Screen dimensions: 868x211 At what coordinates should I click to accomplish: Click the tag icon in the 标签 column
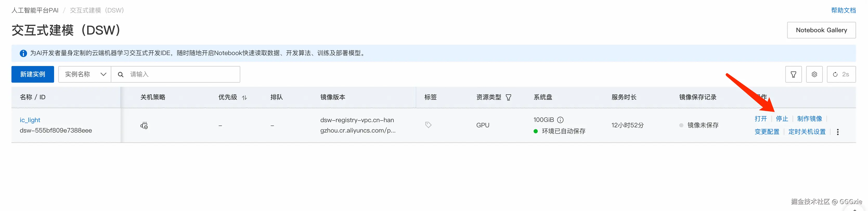(428, 125)
